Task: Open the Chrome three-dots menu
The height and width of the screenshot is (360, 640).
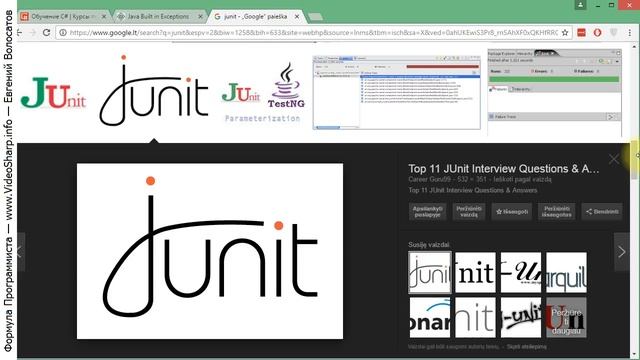Action: pos(629,33)
